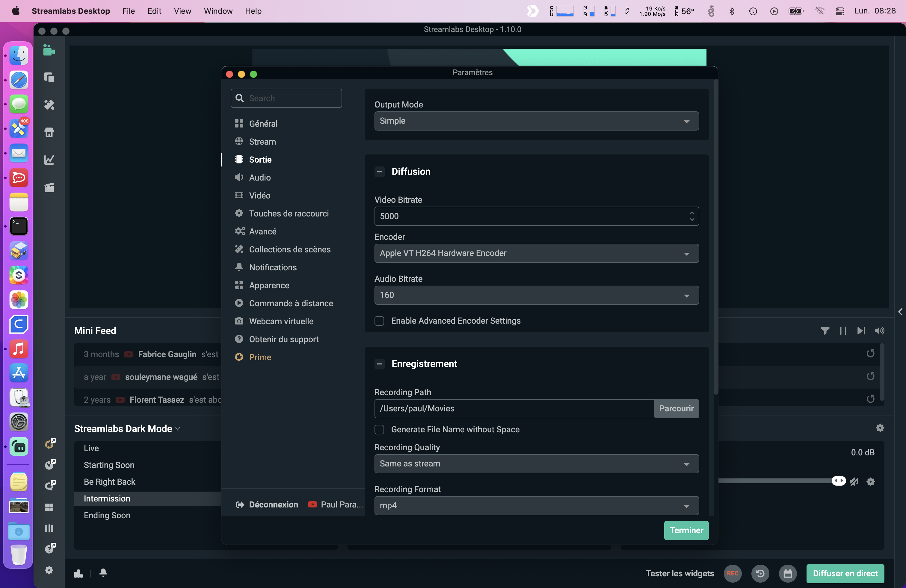Click the Terminer button
The image size is (906, 588).
click(x=686, y=530)
